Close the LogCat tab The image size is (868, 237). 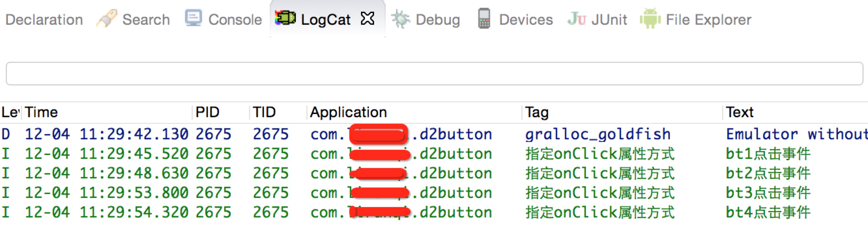click(x=367, y=19)
